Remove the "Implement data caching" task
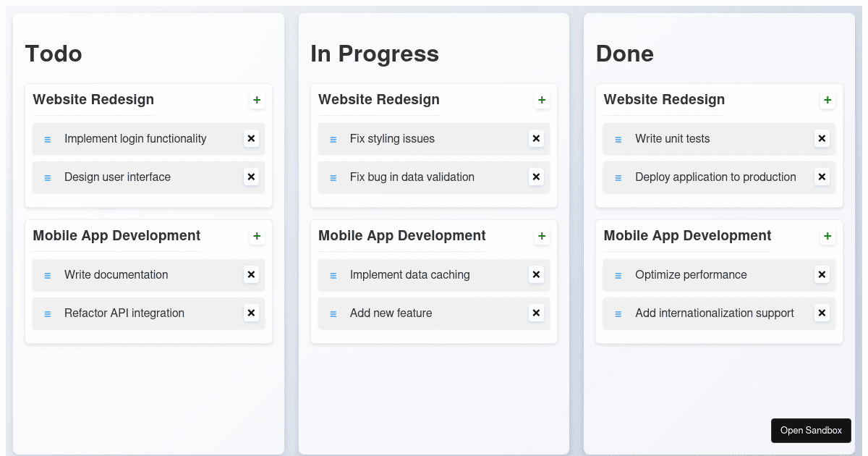868x456 pixels. [536, 274]
